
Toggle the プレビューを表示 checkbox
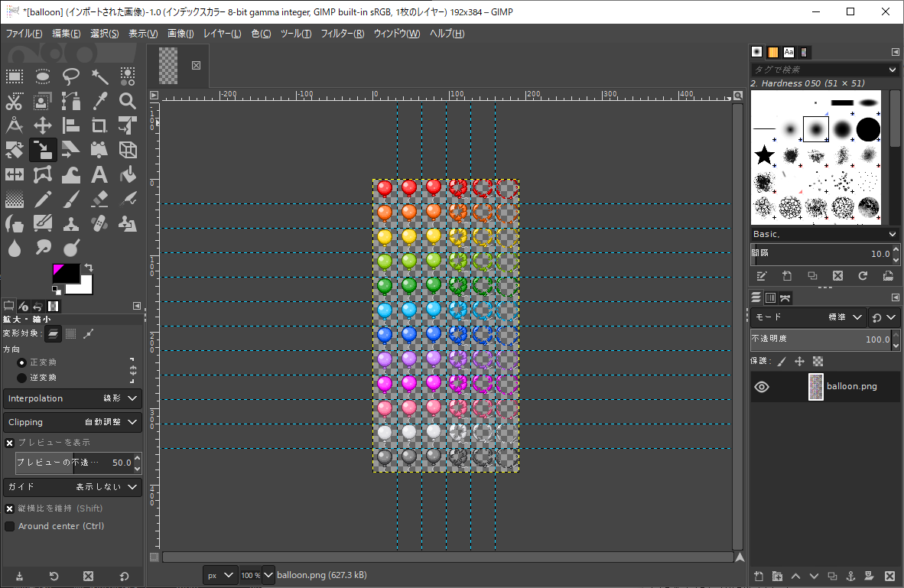(10, 443)
